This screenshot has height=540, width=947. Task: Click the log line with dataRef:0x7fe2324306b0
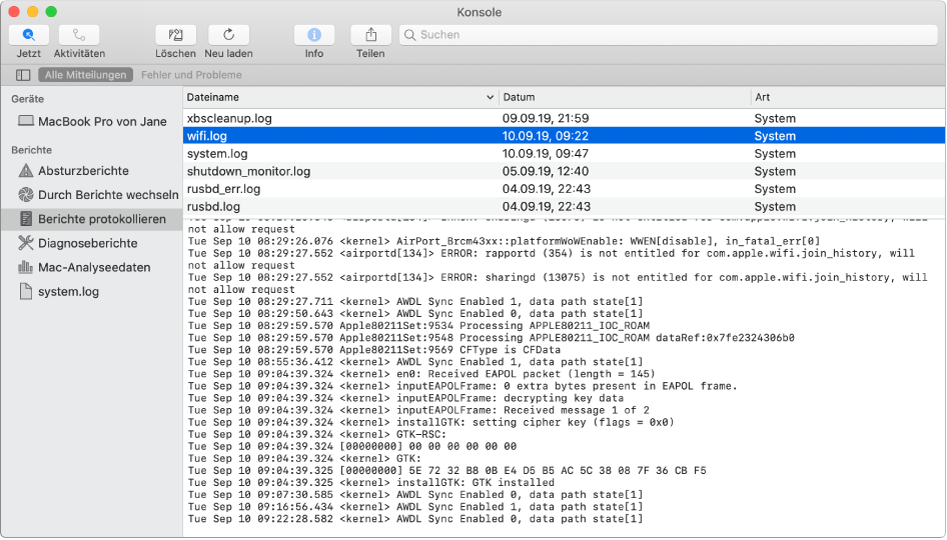(491, 338)
